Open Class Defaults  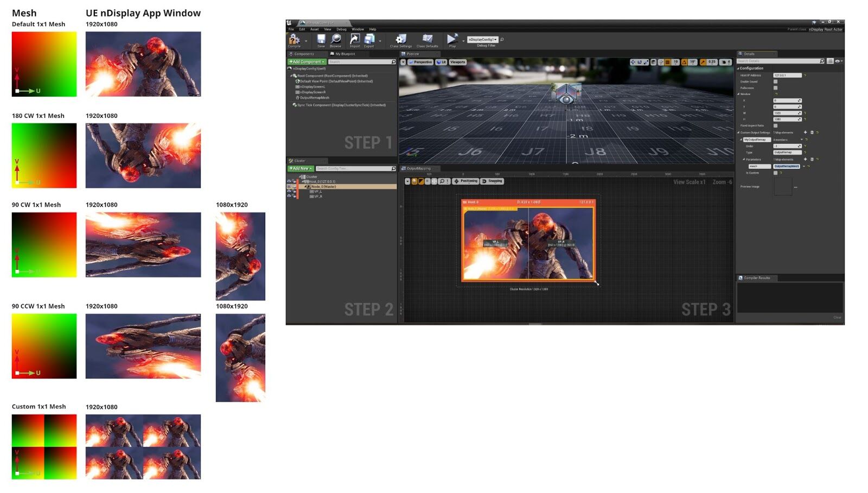click(x=427, y=40)
